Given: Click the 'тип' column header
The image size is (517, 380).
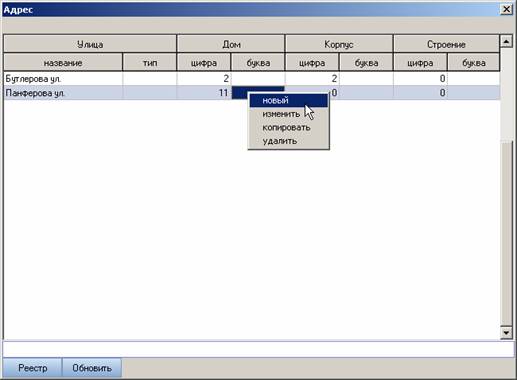Looking at the screenshot, I should coord(150,63).
